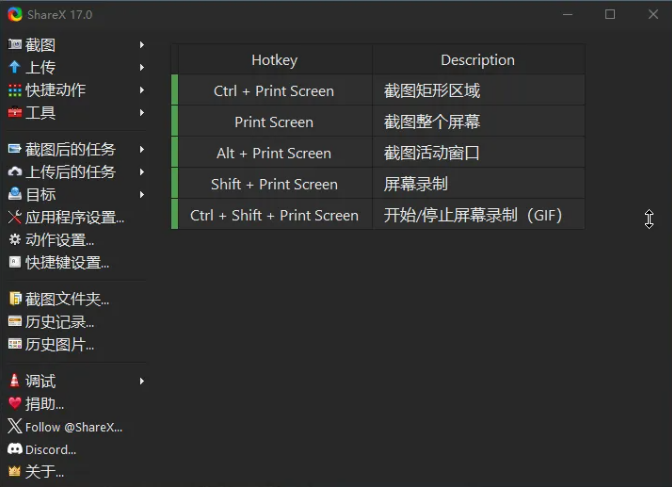Click the crown icon beside 关于
The image size is (672, 487).
point(15,472)
